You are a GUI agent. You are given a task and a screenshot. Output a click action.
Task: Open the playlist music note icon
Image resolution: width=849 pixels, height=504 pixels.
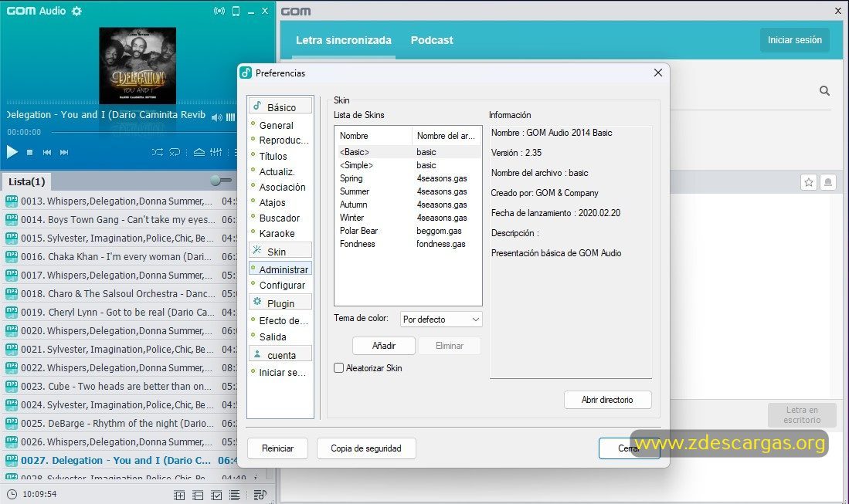tap(260, 495)
